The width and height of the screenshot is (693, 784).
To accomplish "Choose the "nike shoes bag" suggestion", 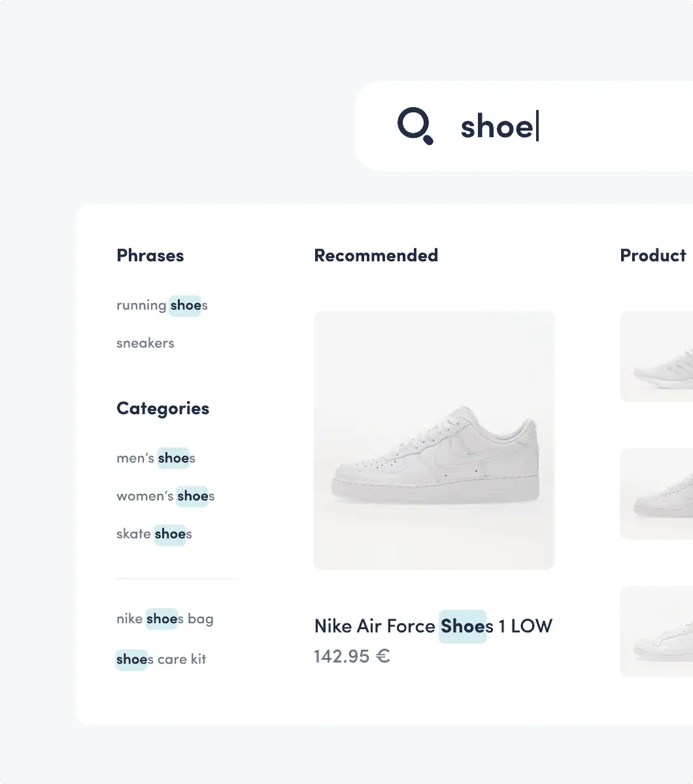I will tap(165, 619).
